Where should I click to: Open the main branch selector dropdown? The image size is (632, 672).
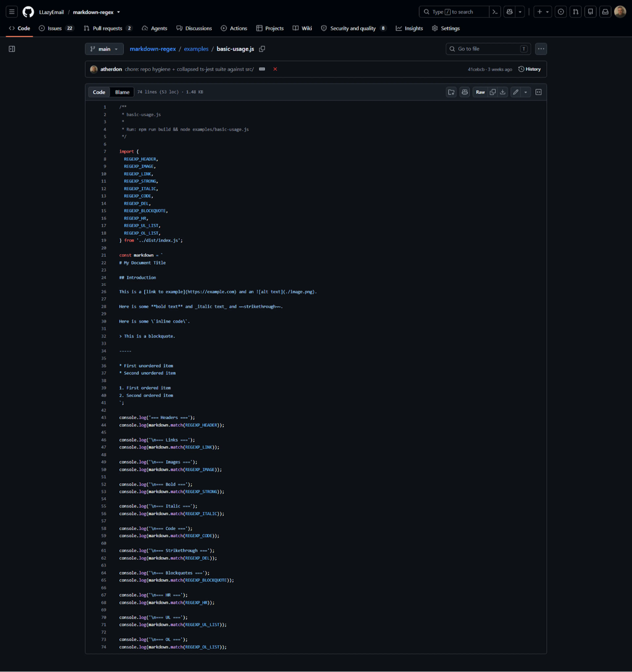click(x=104, y=49)
